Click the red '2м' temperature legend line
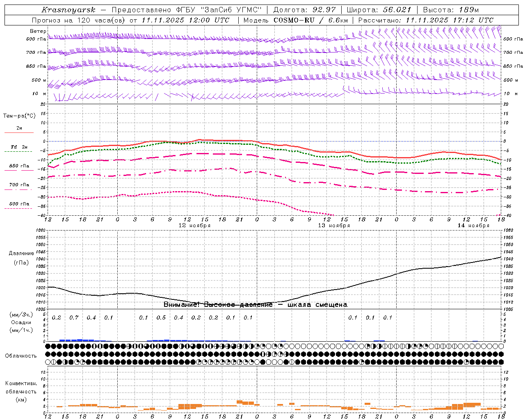Viewport: 525px width, 420px height. [x=19, y=132]
